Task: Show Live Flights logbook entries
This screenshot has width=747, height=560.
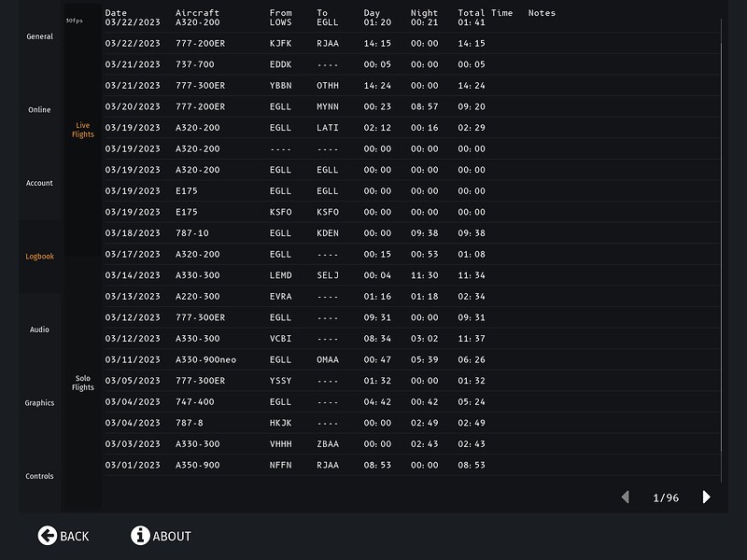Action: click(83, 130)
